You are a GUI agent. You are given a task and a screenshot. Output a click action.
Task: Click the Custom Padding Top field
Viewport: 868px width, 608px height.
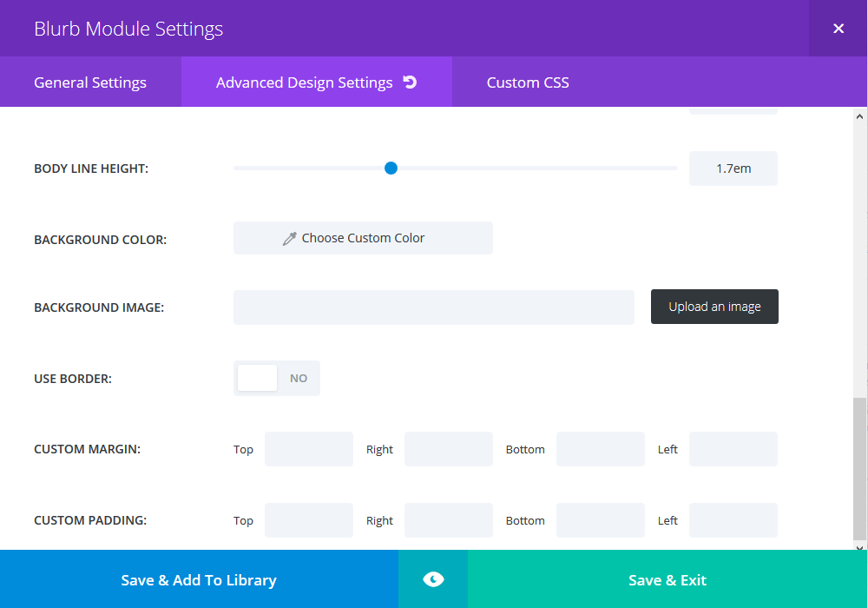tap(309, 520)
